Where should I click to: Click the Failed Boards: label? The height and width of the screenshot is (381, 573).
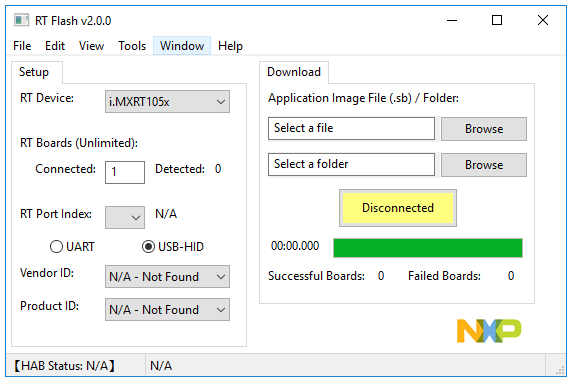(x=444, y=276)
